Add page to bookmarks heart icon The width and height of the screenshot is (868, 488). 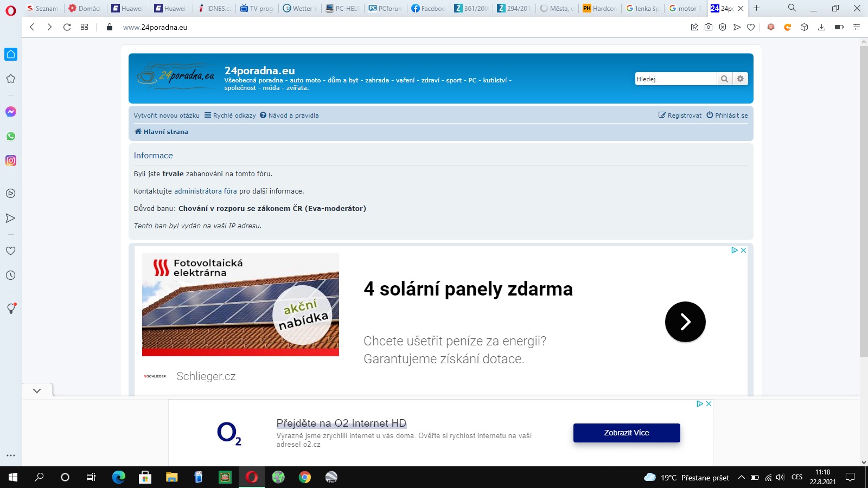click(751, 27)
